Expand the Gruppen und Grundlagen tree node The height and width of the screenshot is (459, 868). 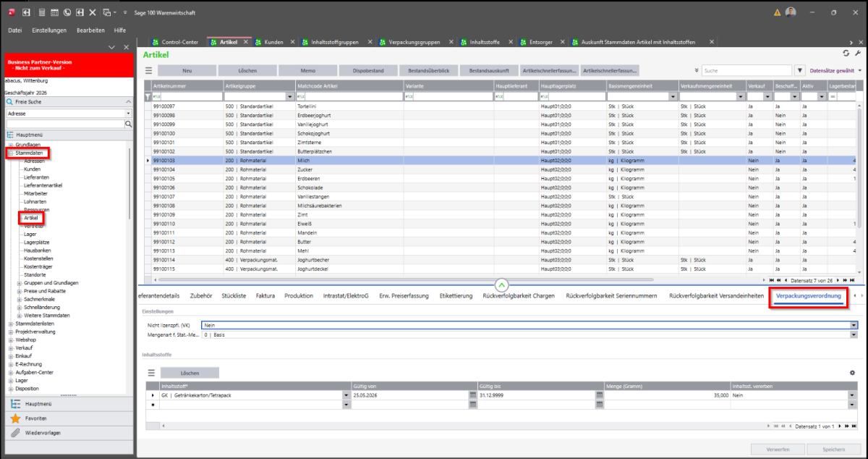[20, 282]
